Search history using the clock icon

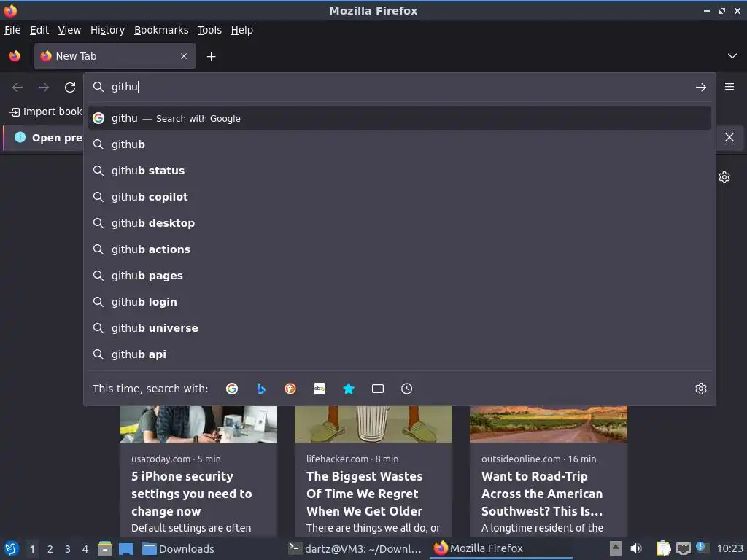pos(407,389)
